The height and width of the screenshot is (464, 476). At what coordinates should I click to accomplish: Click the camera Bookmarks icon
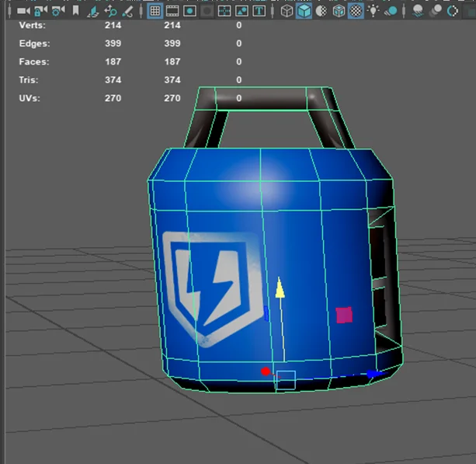(x=75, y=11)
